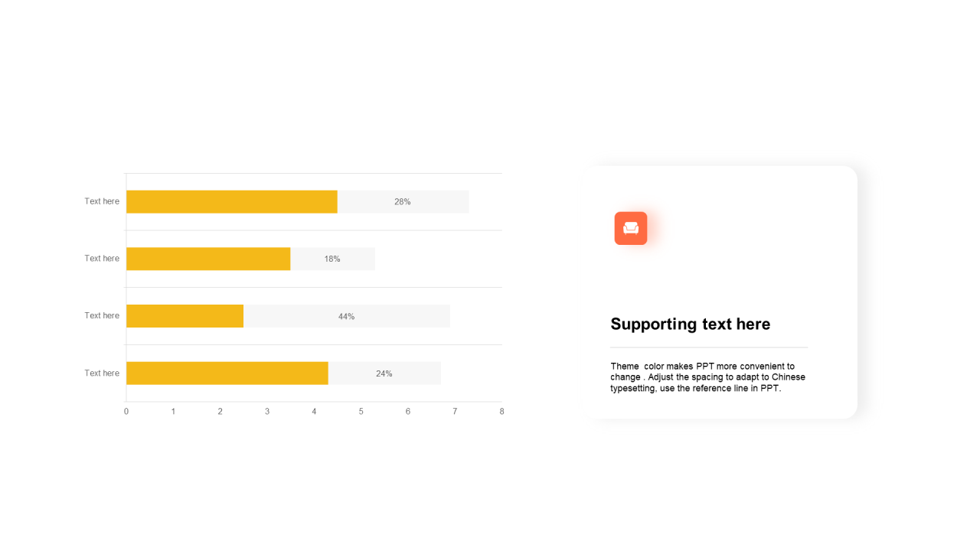Select the axis value 4
Screen dimensions: 980x551
point(314,412)
